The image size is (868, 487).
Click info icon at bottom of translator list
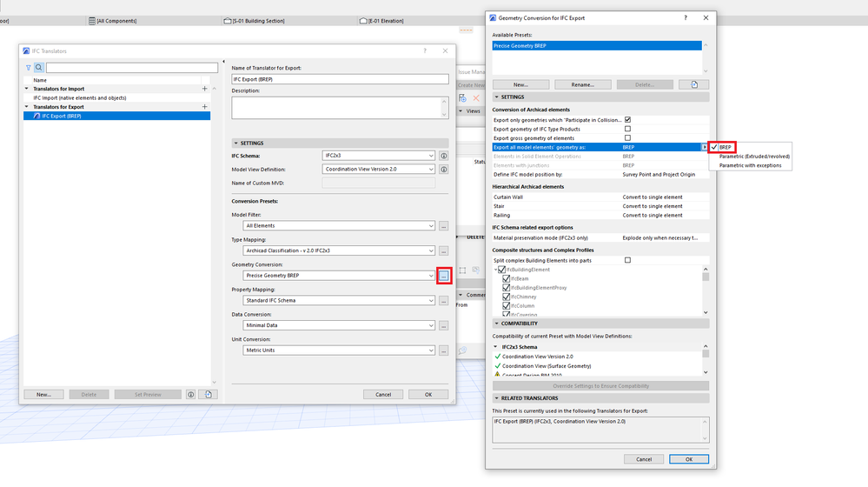coord(191,395)
